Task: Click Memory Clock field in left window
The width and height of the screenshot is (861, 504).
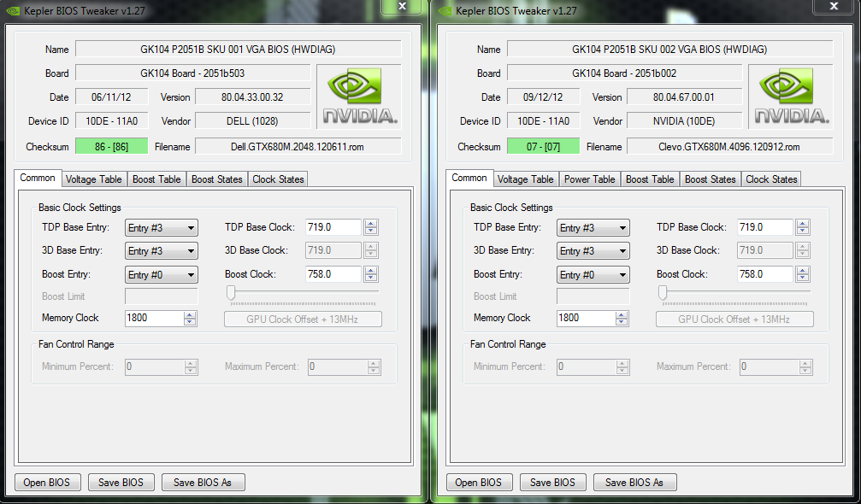Action: (154, 318)
